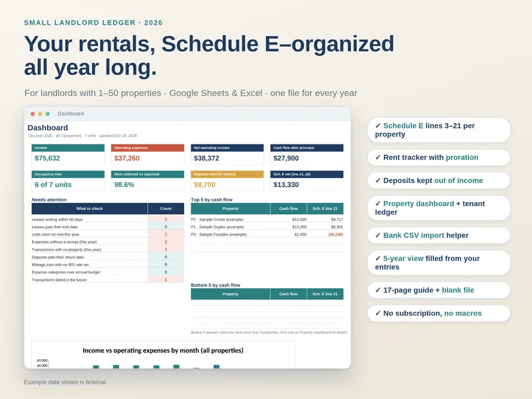The width and height of the screenshot is (532, 399).
Task: Click the 'Small Landlord Ledger · 2026' label
Action: coord(93,23)
